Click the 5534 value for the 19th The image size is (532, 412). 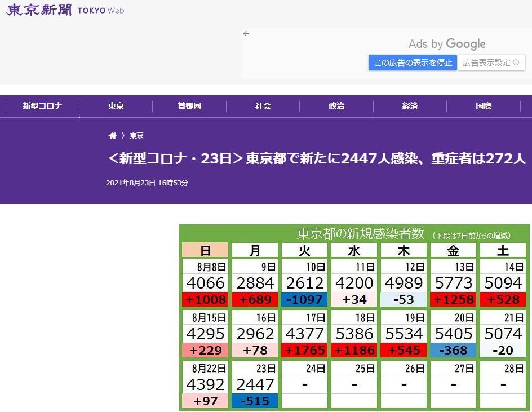point(404,334)
